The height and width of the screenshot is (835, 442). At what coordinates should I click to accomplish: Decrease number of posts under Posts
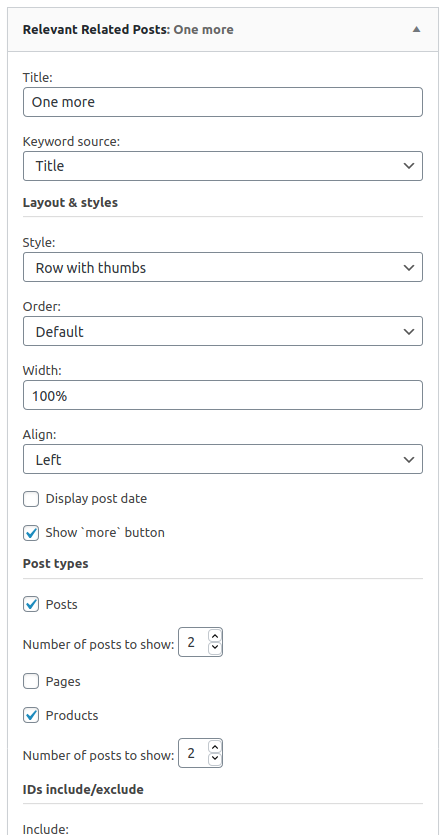click(x=215, y=648)
